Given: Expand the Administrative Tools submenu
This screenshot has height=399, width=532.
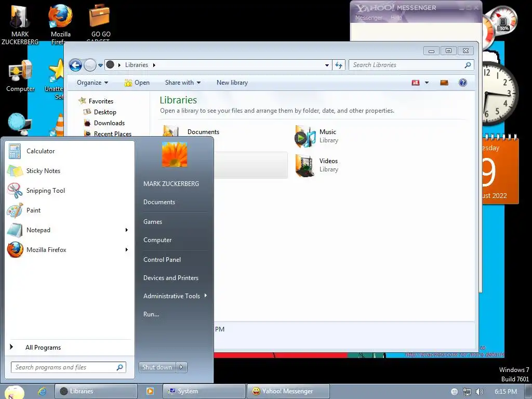Looking at the screenshot, I should click(x=206, y=296).
